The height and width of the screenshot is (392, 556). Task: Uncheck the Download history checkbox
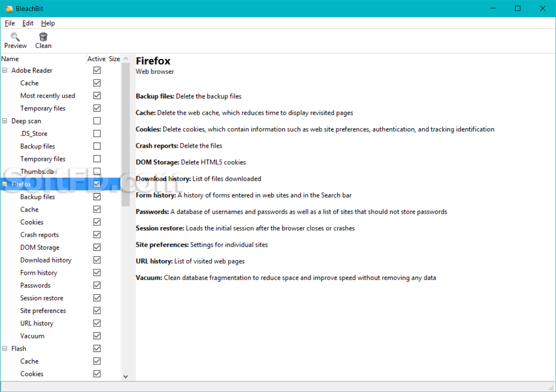tap(97, 260)
